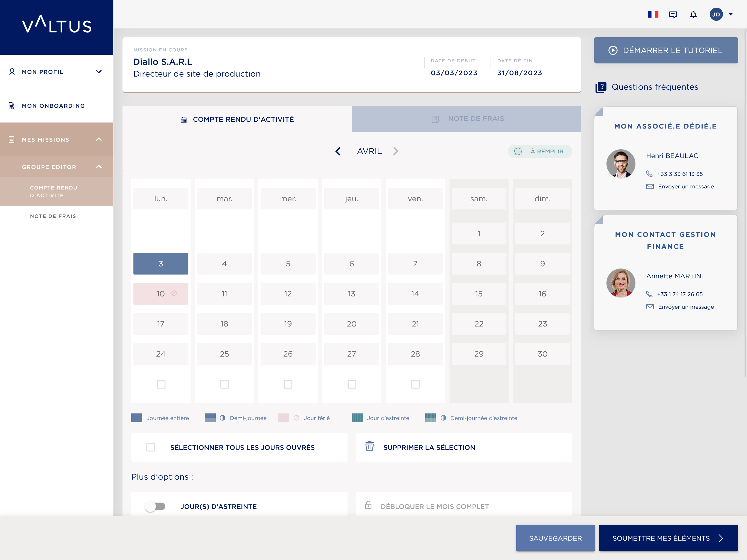Click the Mon Onboarding document icon
747x560 pixels.
point(11,106)
